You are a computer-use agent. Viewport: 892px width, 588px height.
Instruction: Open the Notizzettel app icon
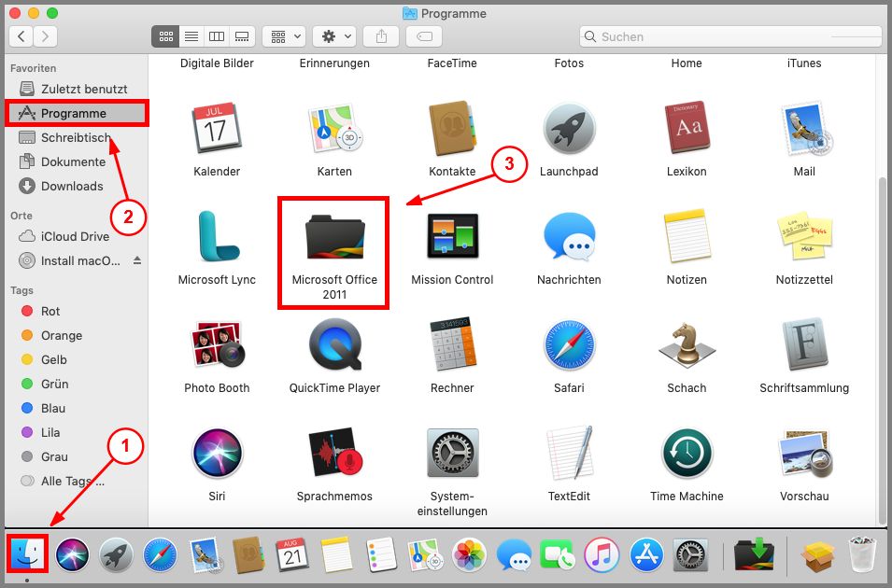[x=804, y=238]
